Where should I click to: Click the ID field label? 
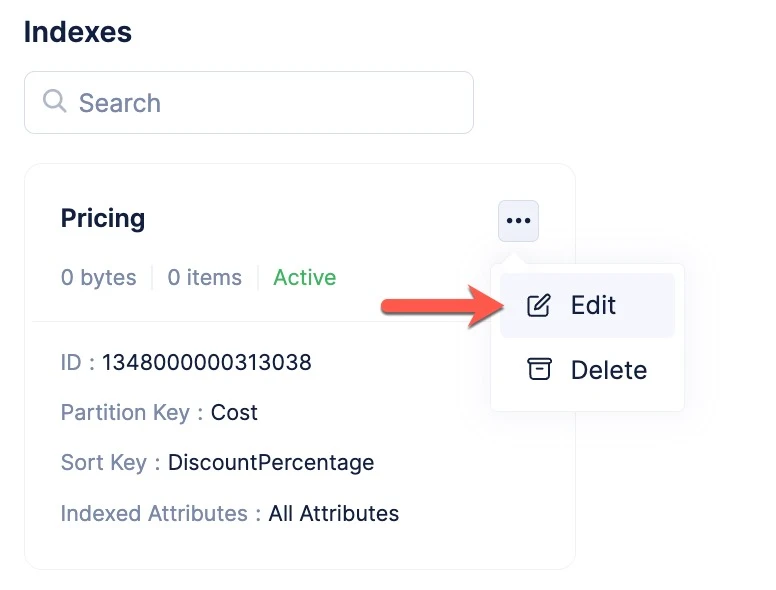pos(71,362)
